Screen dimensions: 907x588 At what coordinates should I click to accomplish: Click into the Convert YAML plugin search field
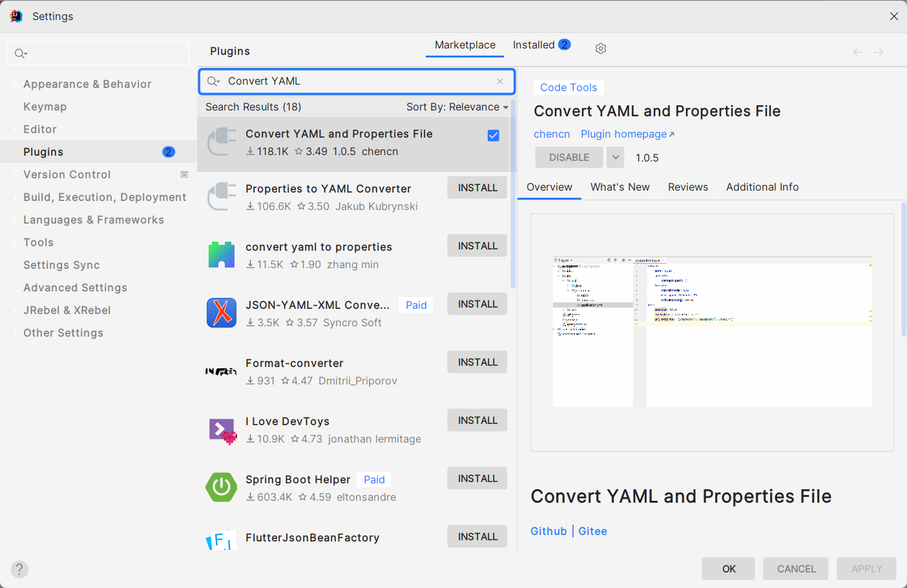click(357, 81)
